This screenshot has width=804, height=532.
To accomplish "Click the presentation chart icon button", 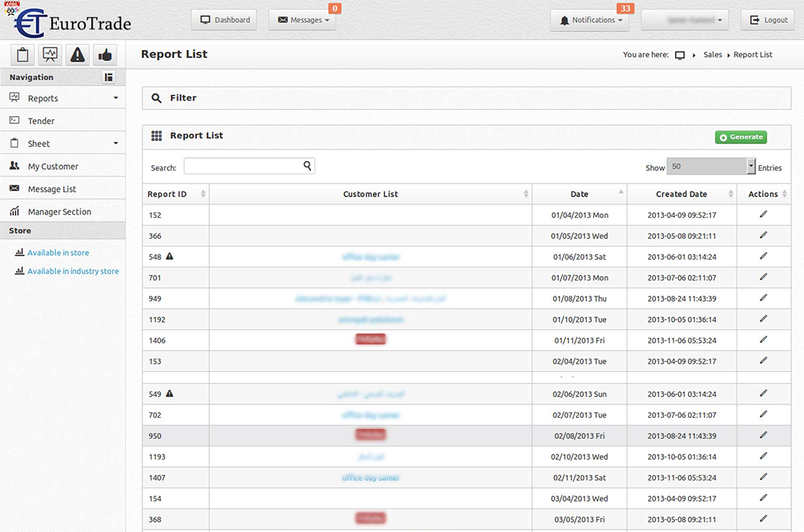I will (50, 55).
